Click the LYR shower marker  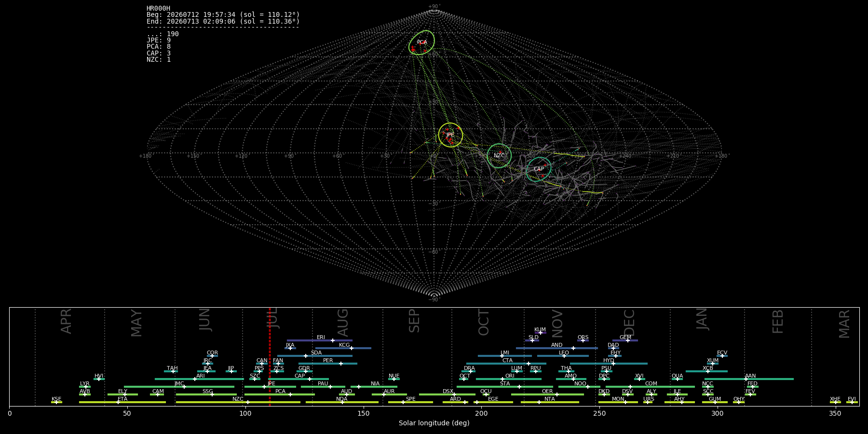point(86,387)
